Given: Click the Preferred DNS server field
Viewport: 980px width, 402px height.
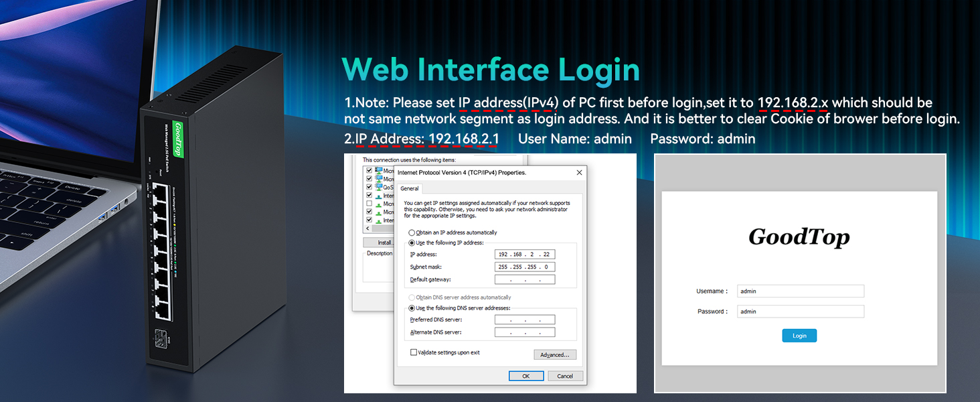Looking at the screenshot, I should tap(525, 320).
